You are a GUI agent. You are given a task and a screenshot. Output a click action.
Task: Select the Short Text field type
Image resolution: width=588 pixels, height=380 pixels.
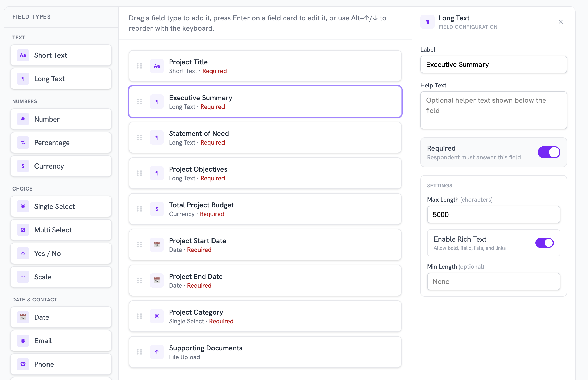(x=61, y=55)
